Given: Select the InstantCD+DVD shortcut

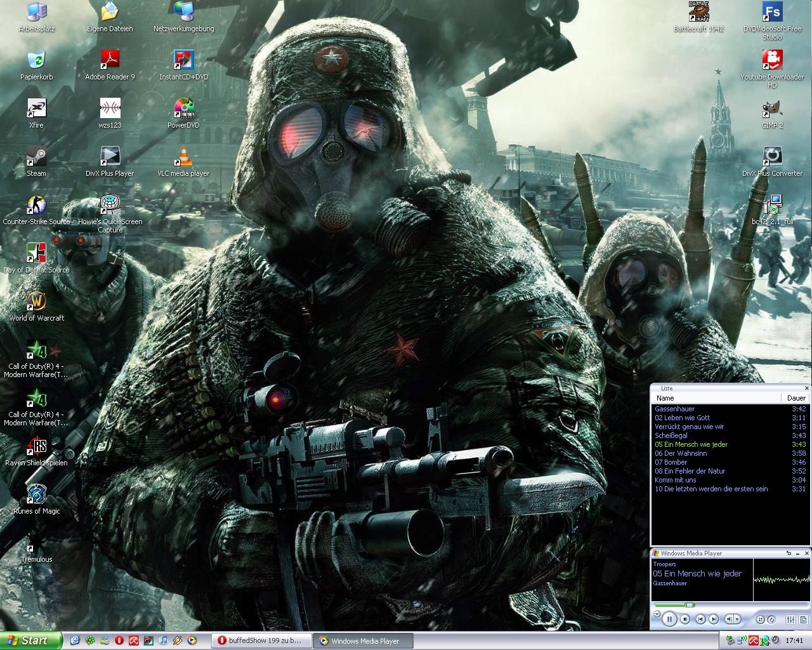Looking at the screenshot, I should pyautogui.click(x=183, y=65).
